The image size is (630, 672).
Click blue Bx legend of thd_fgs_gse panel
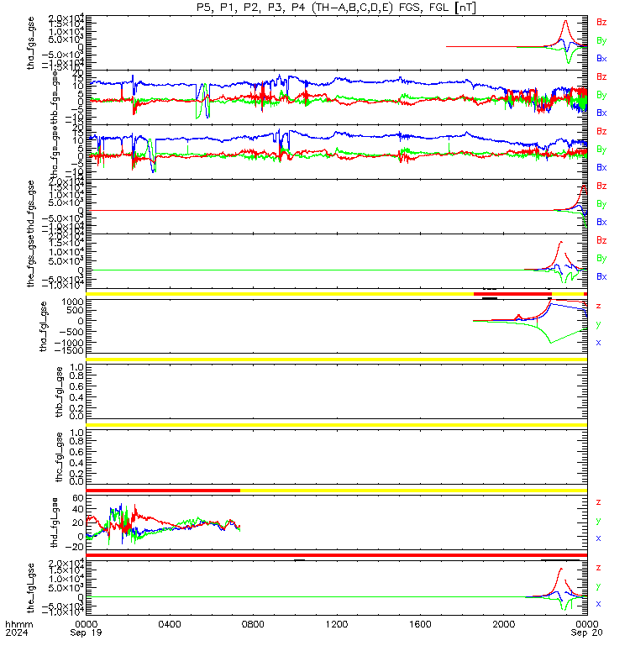point(601,222)
